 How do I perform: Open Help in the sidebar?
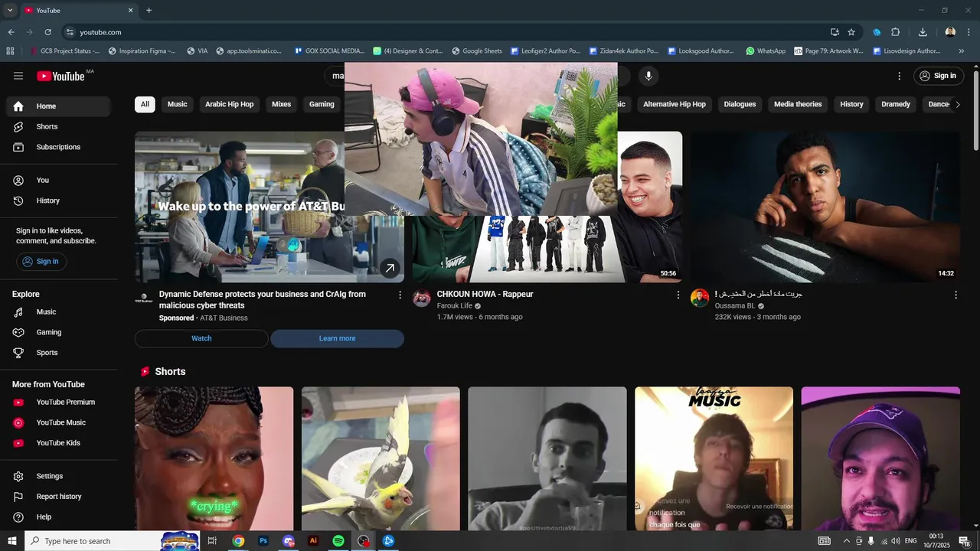(x=58, y=517)
